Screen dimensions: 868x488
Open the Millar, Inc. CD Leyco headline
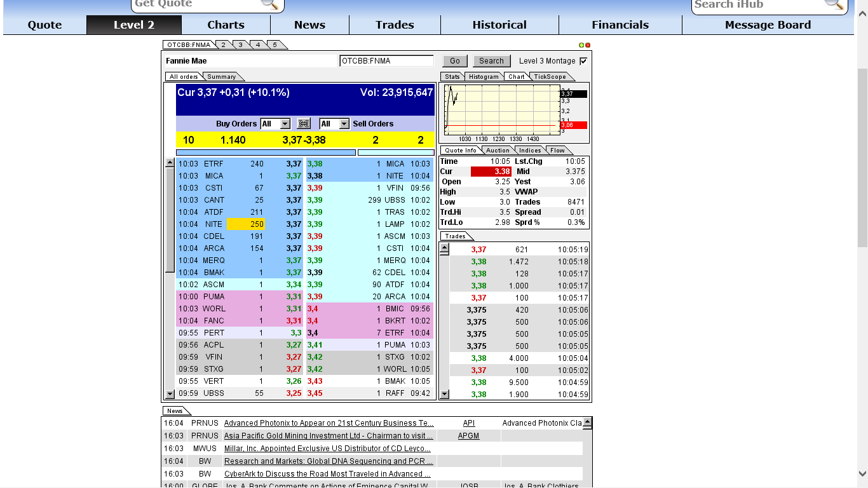point(328,449)
